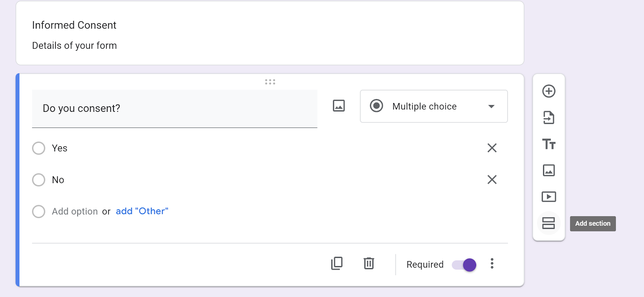Click the drag handle dots above the question
Screen dimensions: 644x297
point(270,82)
